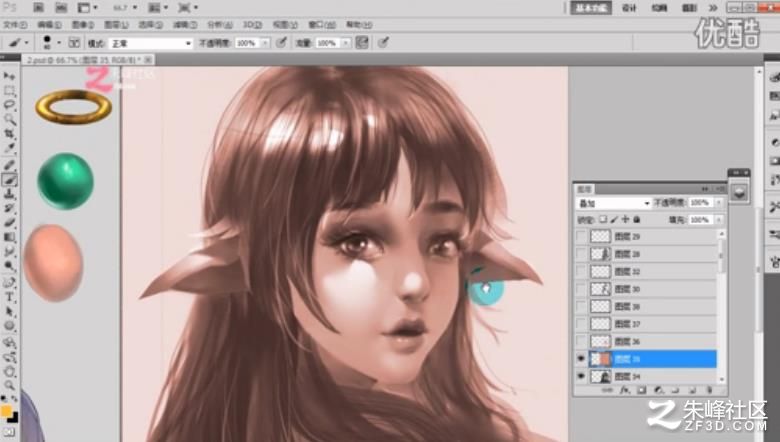Select the Zoom tool in toolbox
The height and width of the screenshot is (442, 780).
pos(9,386)
